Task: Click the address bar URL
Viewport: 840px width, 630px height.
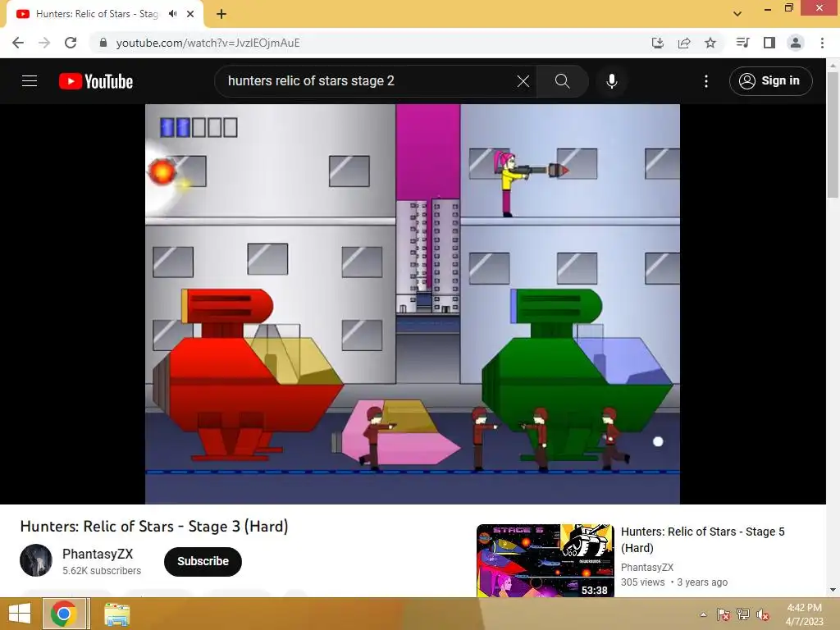Action: 208,43
